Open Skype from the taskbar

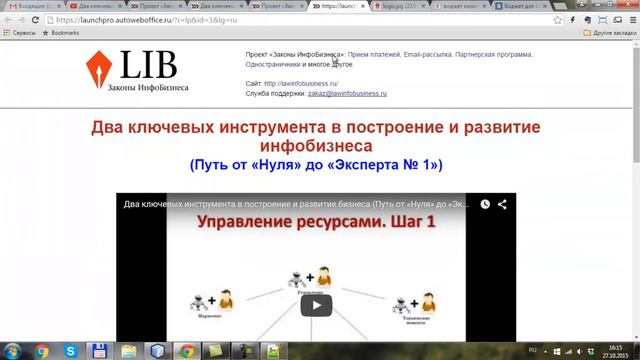pos(70,351)
